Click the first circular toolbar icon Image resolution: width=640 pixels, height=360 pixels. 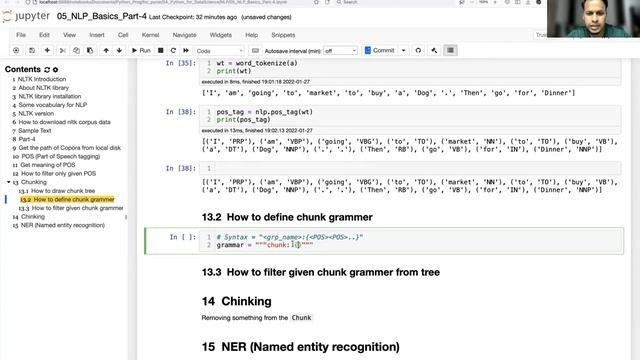(x=16, y=51)
